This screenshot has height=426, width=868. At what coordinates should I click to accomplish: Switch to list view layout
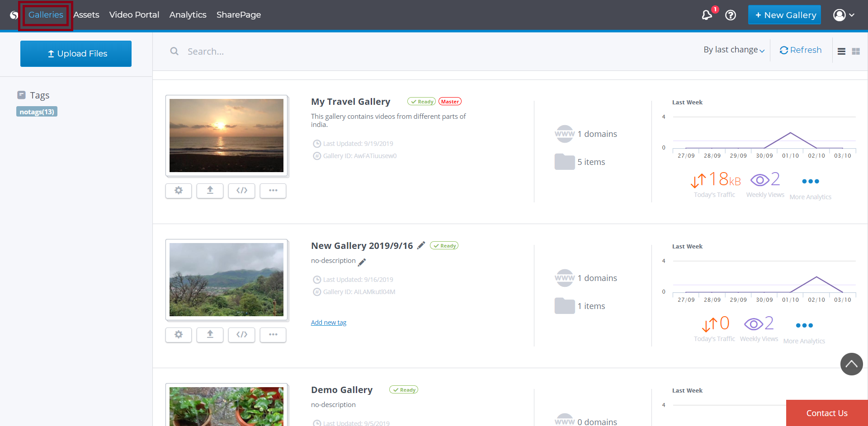click(841, 51)
